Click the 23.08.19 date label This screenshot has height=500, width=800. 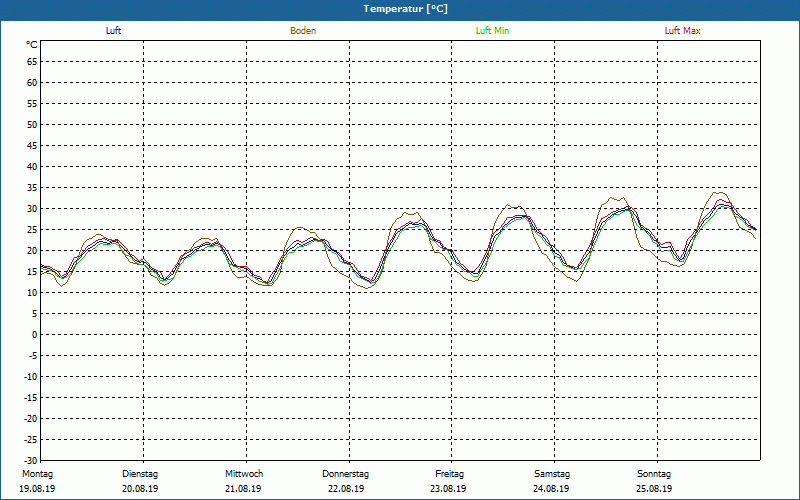point(448,488)
